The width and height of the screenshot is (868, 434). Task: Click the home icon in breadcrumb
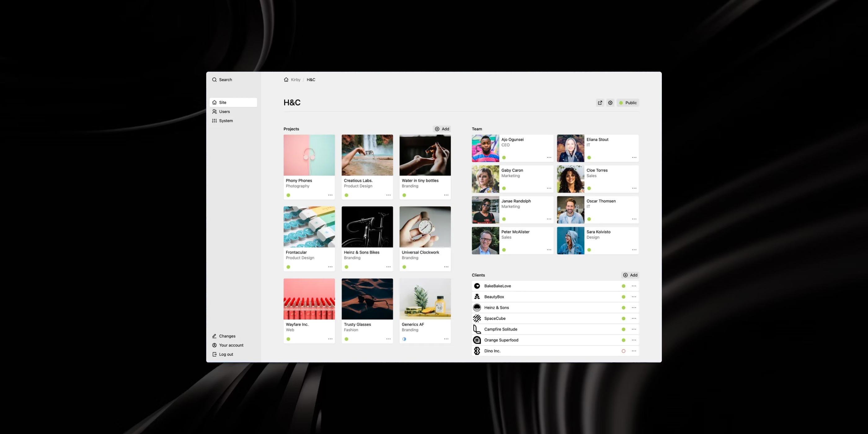click(286, 80)
